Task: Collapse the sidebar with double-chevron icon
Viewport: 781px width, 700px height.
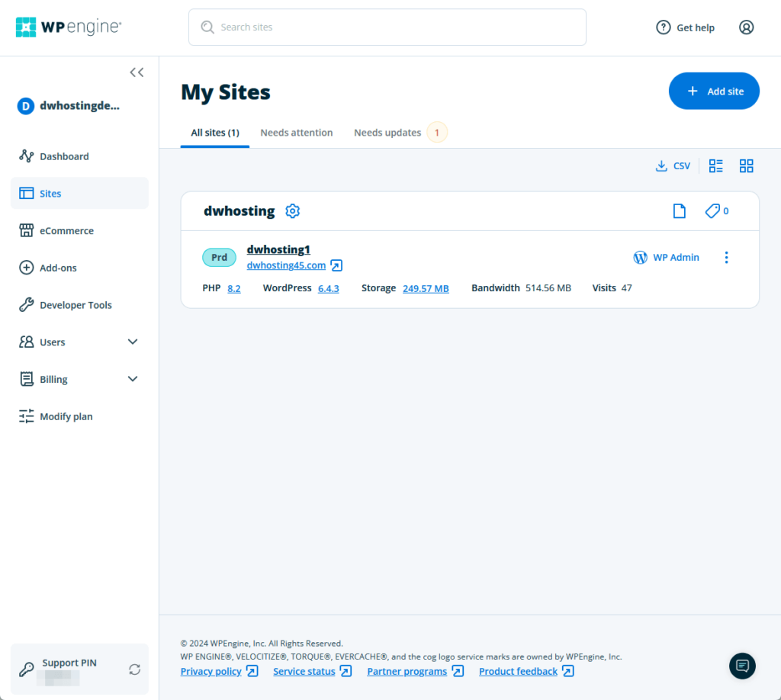Action: point(137,72)
